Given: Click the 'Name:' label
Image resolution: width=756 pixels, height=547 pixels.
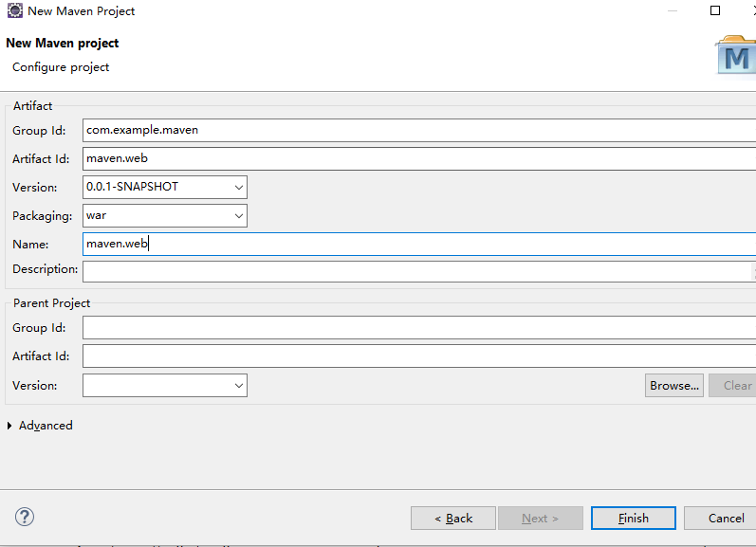Looking at the screenshot, I should click(x=30, y=245).
